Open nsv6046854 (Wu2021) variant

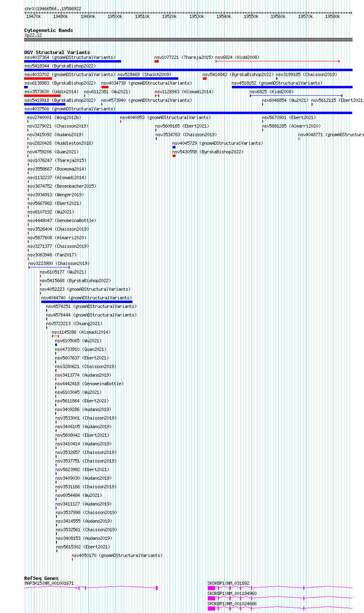(285, 101)
